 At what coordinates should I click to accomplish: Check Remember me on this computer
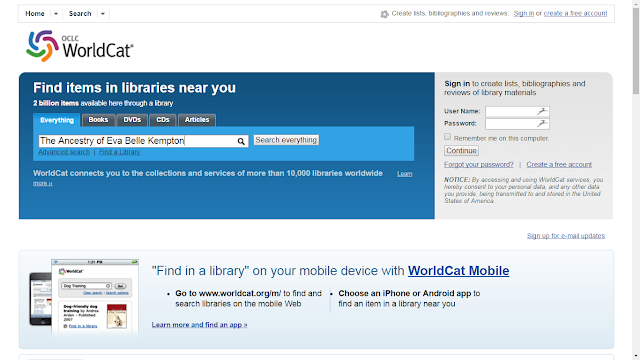pyautogui.click(x=448, y=137)
